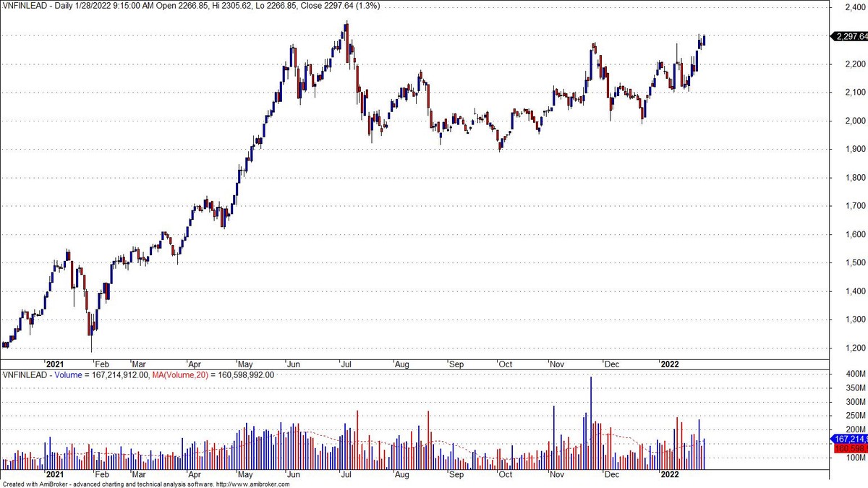Select the 2021 marker below the volume pane
This screenshot has height=488, width=868.
pyautogui.click(x=55, y=475)
